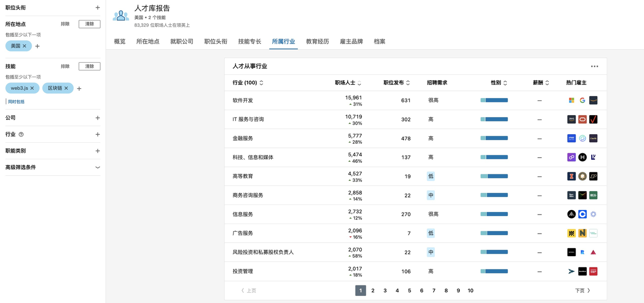The width and height of the screenshot is (644, 303).
Task: Click the Illinois logo in 高等教育 row
Action: 571,176
